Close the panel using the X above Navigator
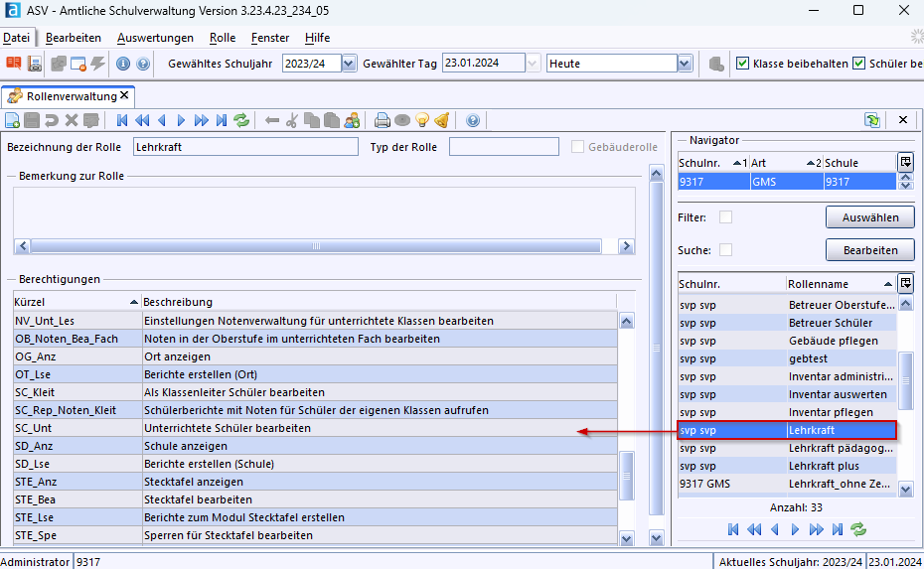924x569 pixels. pos(903,119)
